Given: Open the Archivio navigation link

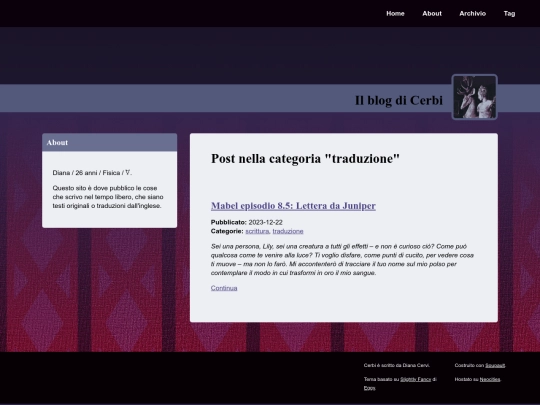Looking at the screenshot, I should pos(472,13).
